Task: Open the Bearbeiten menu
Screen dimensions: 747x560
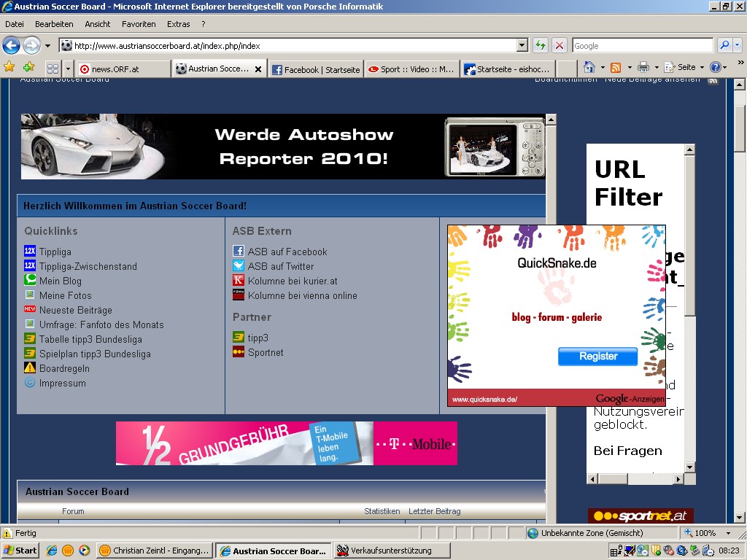Action: (54, 24)
